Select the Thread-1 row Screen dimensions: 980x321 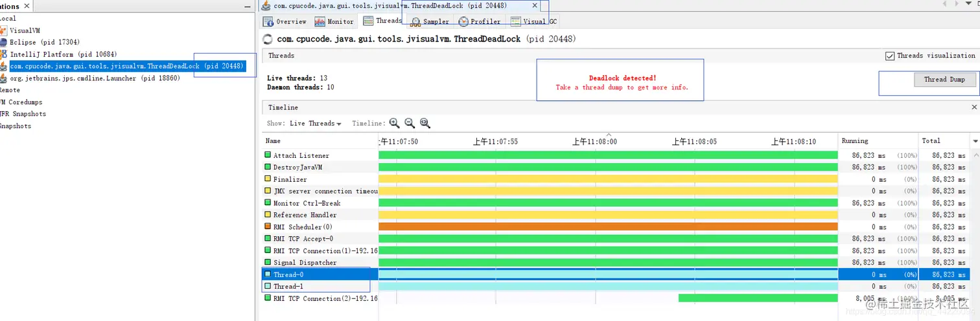(616, 286)
